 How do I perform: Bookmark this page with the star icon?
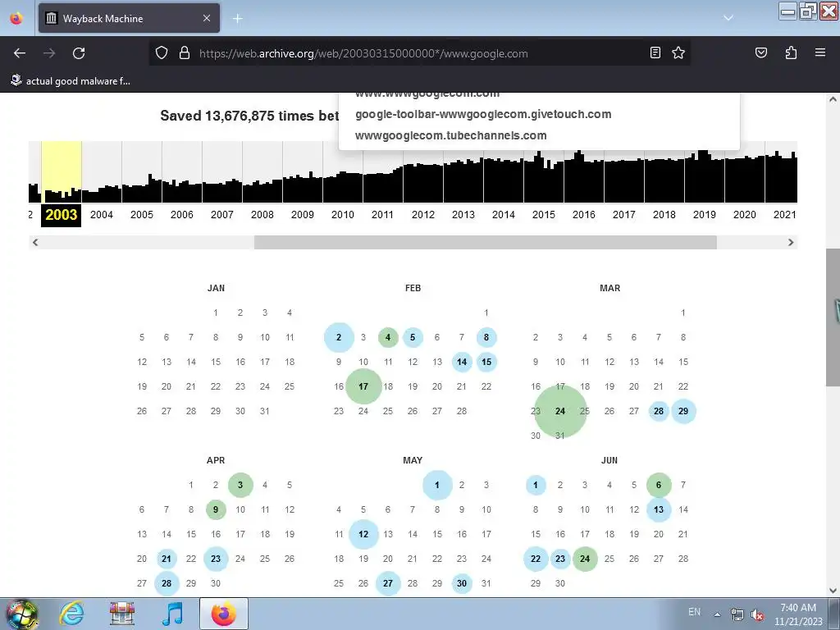678,53
